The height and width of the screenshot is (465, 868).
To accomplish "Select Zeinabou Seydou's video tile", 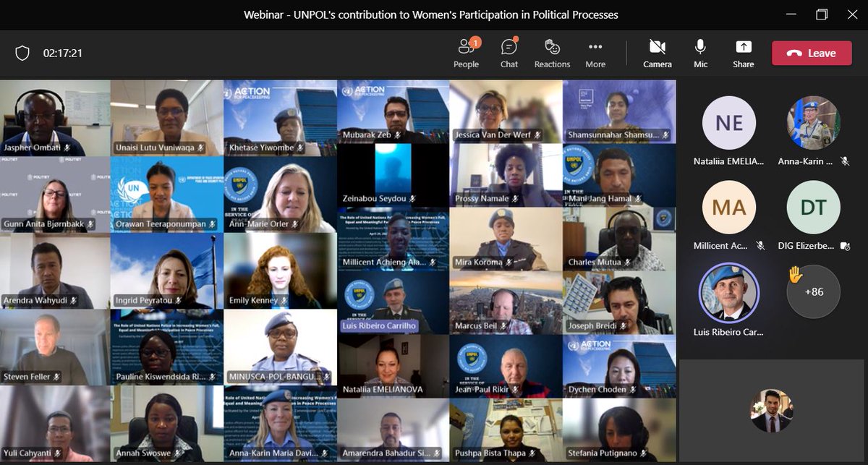I will point(393,174).
